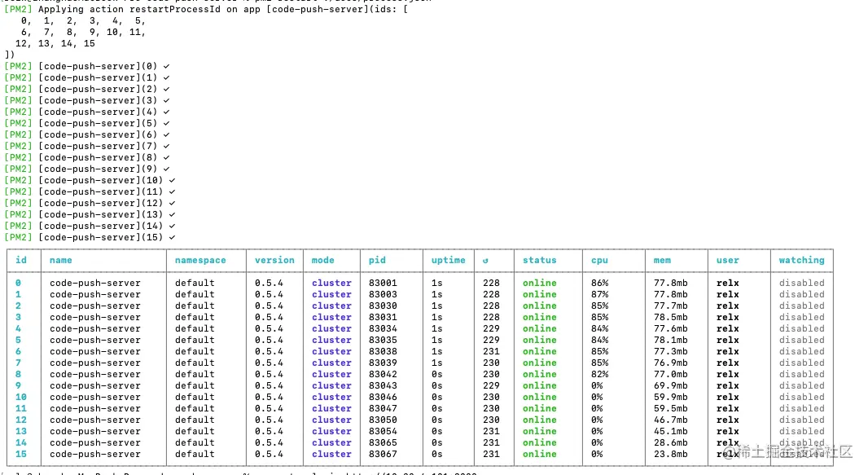Screen dimensions: 868x475
Task: Click pid value 83031
Action: coord(383,317)
